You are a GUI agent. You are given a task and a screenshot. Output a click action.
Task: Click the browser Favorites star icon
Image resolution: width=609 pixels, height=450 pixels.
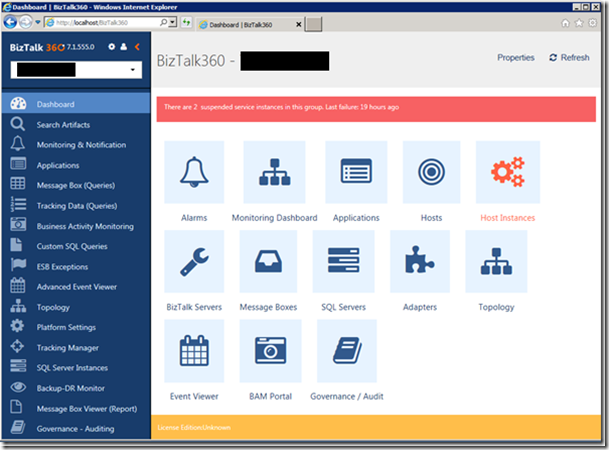(579, 23)
